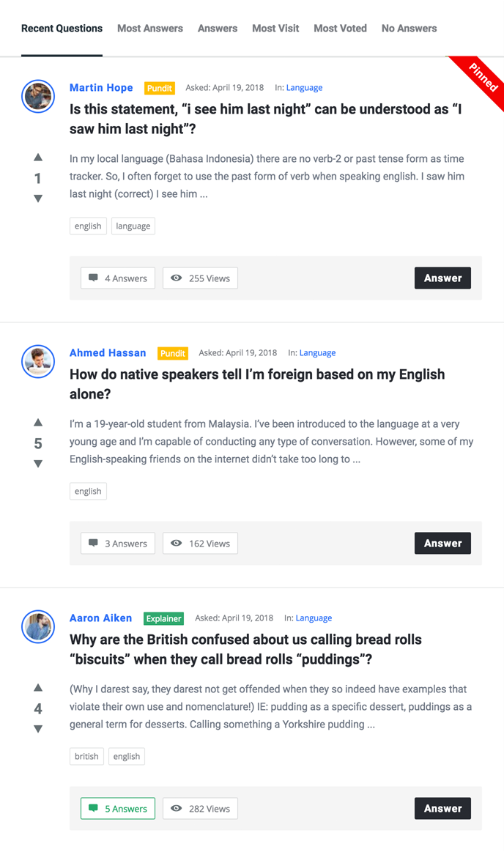The image size is (504, 852).
Task: Upvote Ahmed Hassan's question
Action: click(38, 423)
